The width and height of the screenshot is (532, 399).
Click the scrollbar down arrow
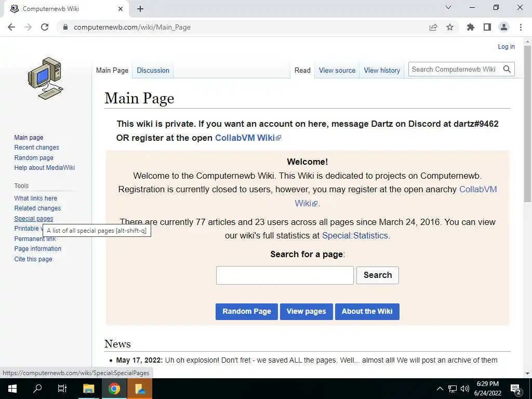click(x=527, y=374)
